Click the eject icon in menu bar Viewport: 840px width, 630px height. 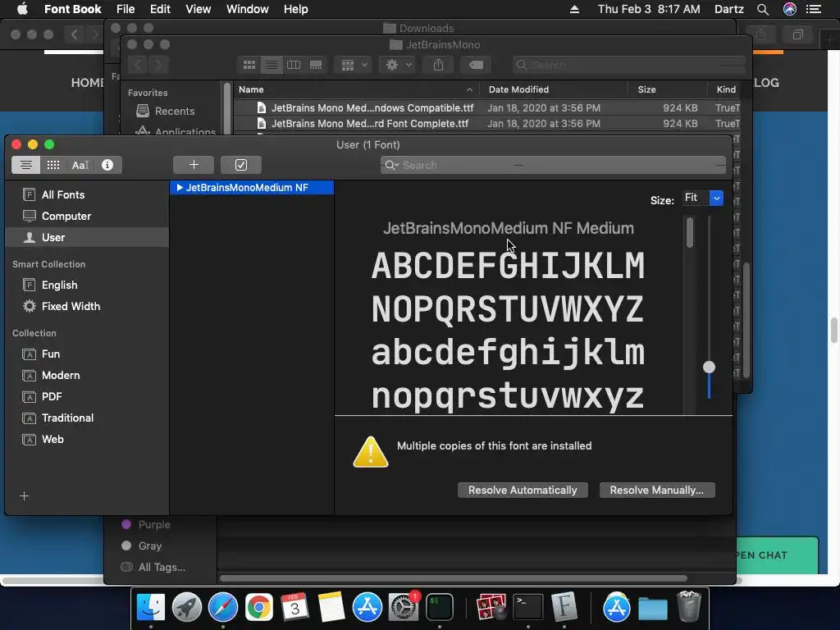click(574, 9)
